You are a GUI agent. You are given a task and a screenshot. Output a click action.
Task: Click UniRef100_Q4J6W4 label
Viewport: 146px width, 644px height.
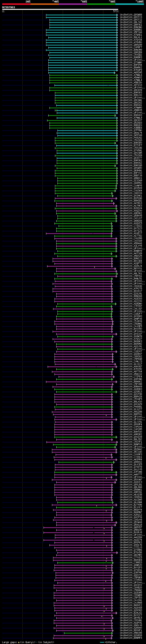point(131,502)
